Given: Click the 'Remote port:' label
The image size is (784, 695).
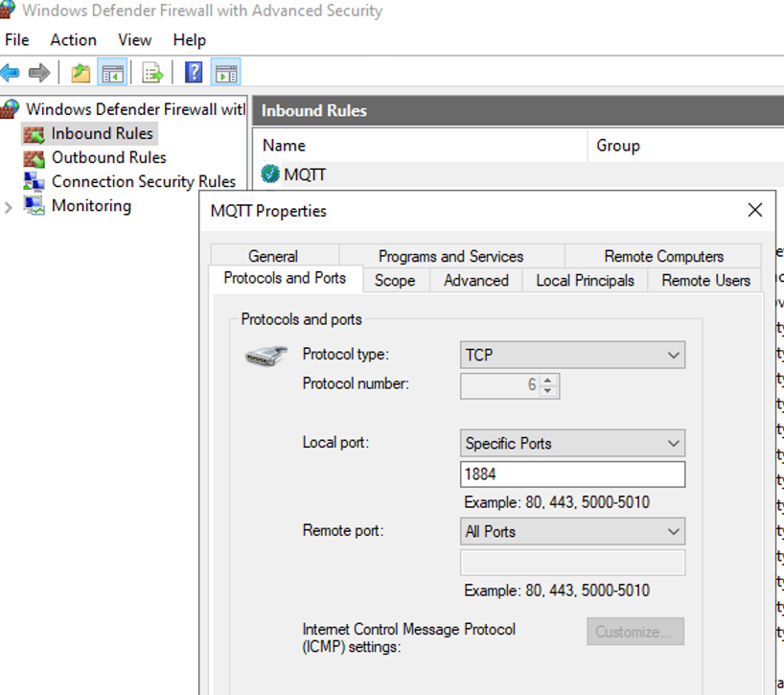Looking at the screenshot, I should click(x=343, y=530).
